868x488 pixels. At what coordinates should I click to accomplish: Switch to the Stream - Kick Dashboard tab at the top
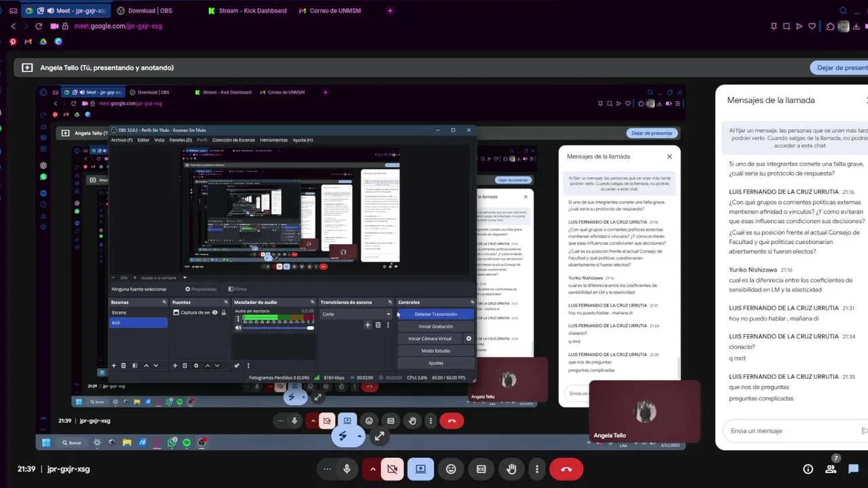tap(247, 11)
